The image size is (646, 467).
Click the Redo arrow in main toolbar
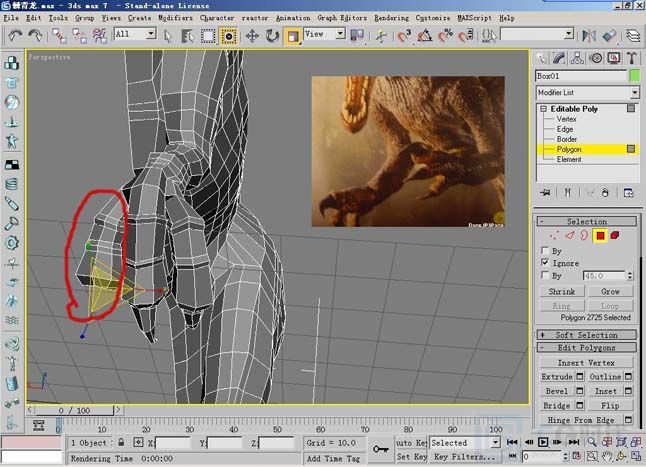pos(35,35)
